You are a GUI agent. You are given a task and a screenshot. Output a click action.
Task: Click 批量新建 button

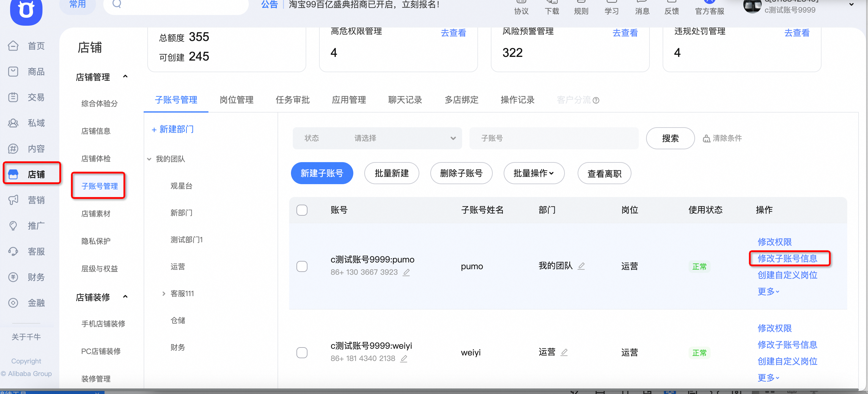click(392, 173)
